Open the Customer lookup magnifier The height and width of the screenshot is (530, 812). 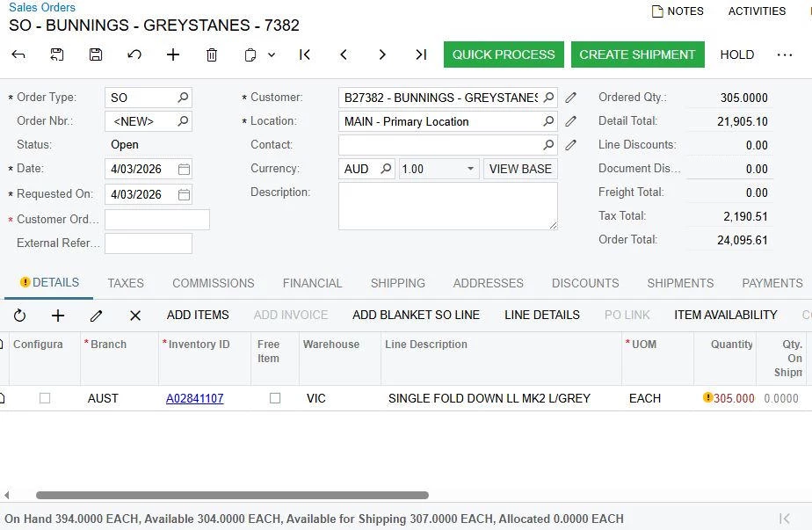548,98
